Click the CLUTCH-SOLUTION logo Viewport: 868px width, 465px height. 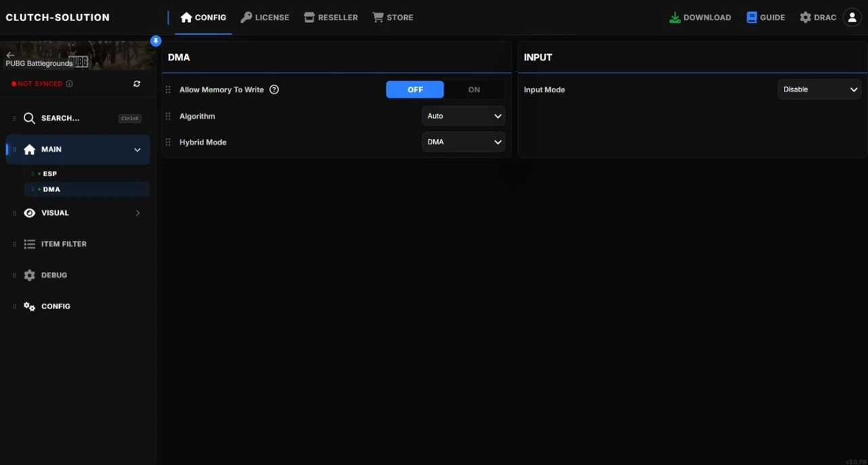58,18
